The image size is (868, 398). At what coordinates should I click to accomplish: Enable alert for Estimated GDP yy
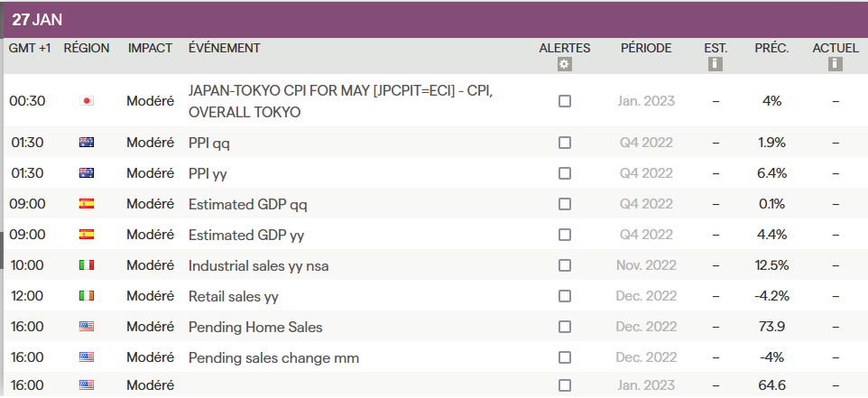pos(565,235)
